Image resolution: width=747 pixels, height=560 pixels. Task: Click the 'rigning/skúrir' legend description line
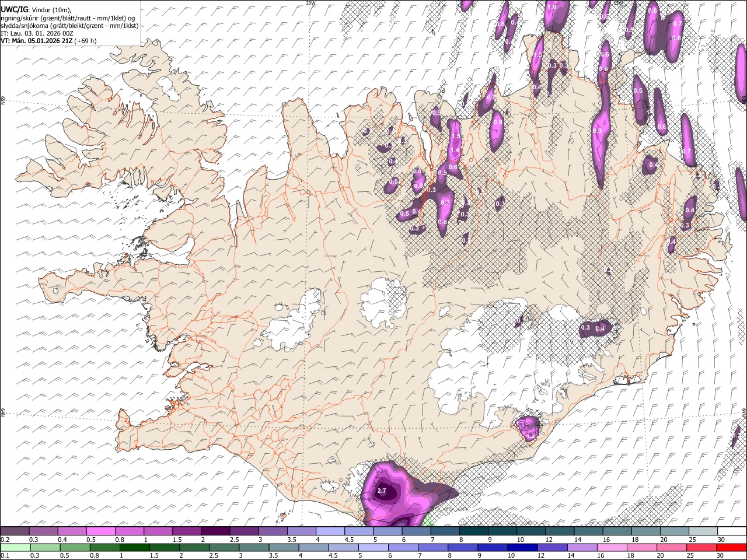pyautogui.click(x=68, y=18)
